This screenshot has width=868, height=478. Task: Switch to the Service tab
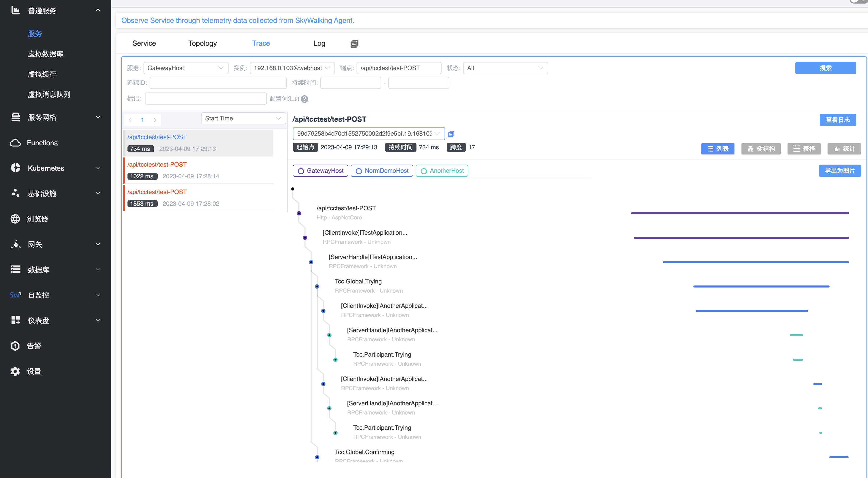point(144,43)
